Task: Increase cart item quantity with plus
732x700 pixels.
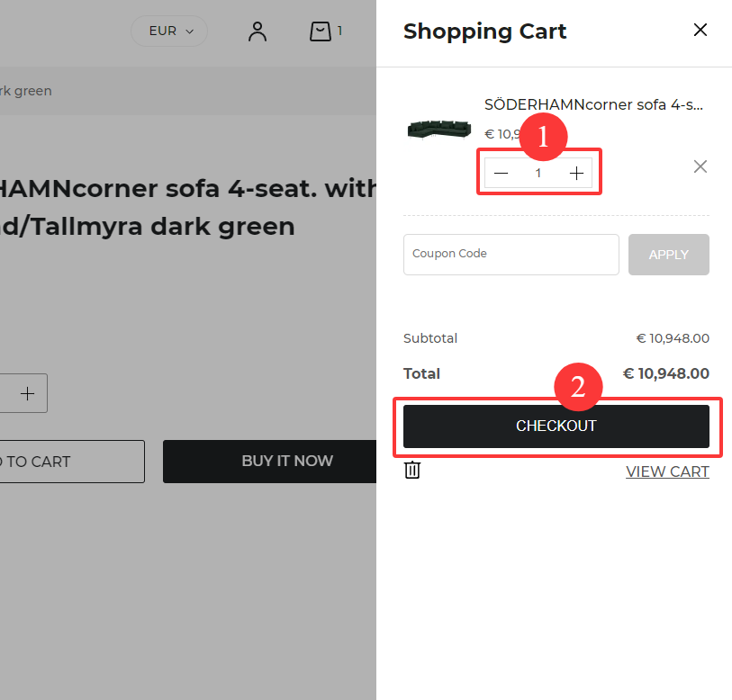Action: click(x=576, y=173)
